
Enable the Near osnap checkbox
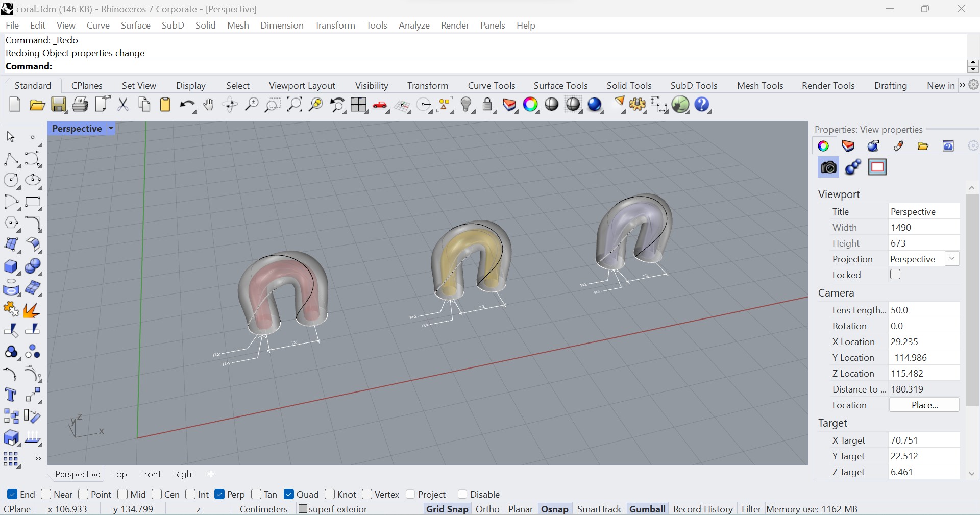pyautogui.click(x=46, y=494)
